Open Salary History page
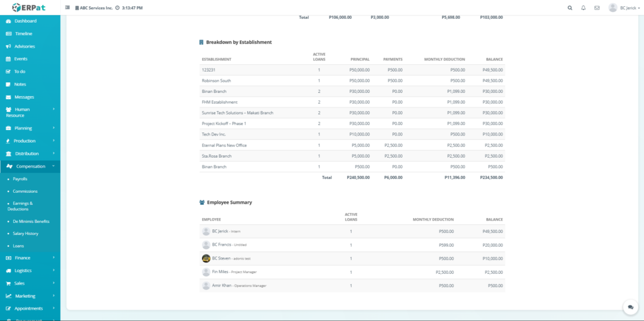The image size is (644, 321). coord(25,234)
